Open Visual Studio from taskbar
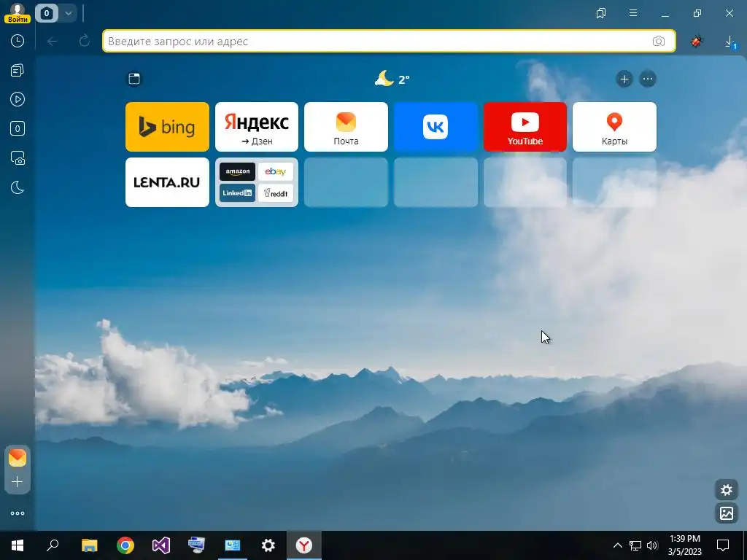Screen dimensions: 747x560 click(x=161, y=545)
